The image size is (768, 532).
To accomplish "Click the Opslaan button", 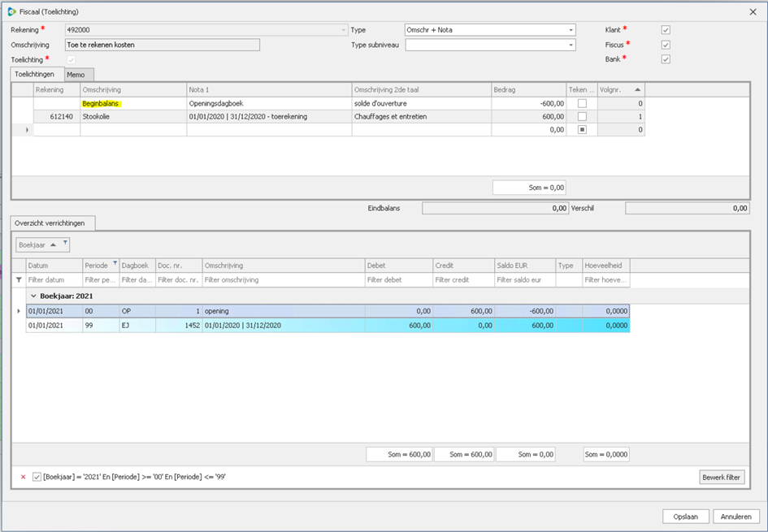I will tap(685, 517).
